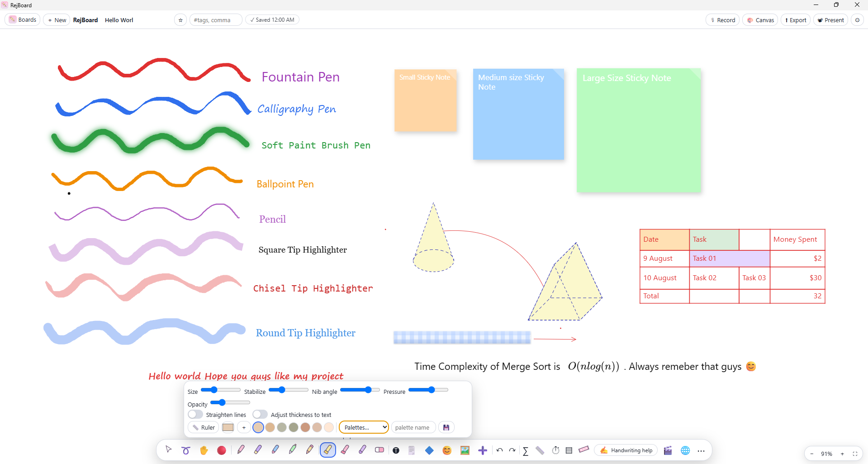Screen dimensions: 868x464
Task: Redo the last action
Action: 512,450
